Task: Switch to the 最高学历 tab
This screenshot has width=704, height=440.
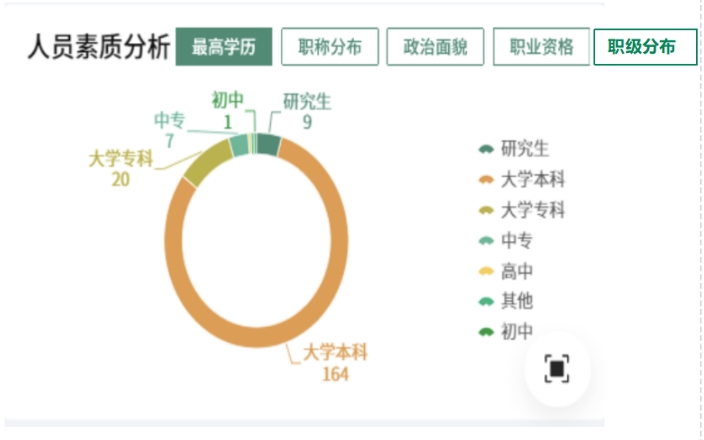Action: pos(224,47)
